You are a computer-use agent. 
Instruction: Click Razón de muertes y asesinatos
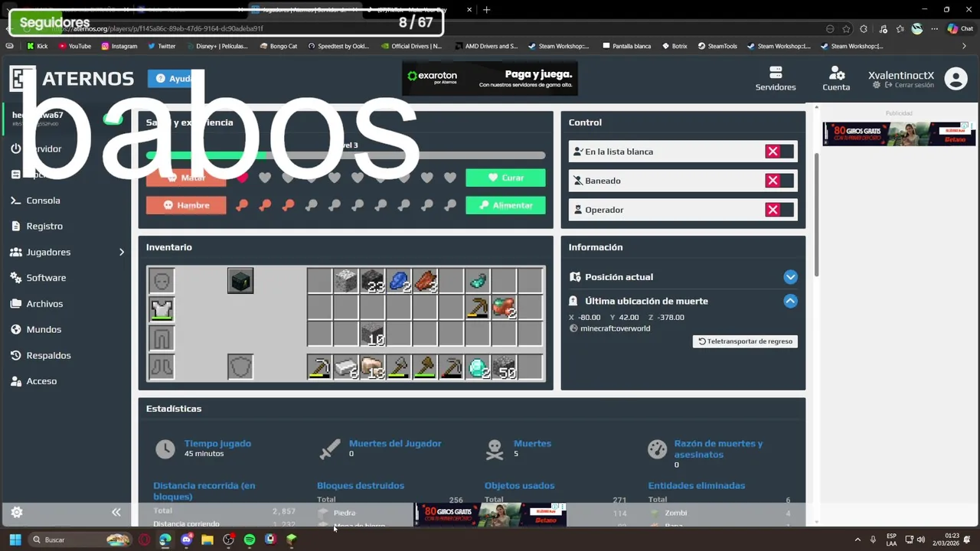coord(718,448)
